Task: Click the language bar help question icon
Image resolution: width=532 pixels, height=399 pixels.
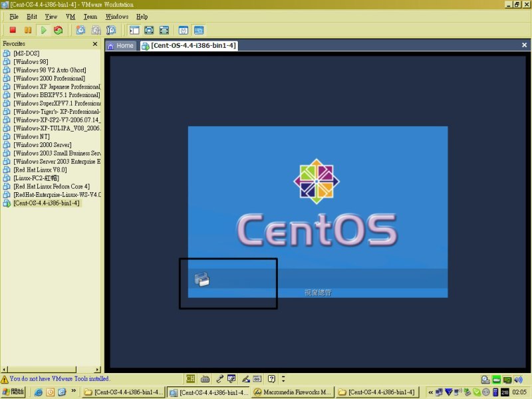Action: tap(271, 378)
